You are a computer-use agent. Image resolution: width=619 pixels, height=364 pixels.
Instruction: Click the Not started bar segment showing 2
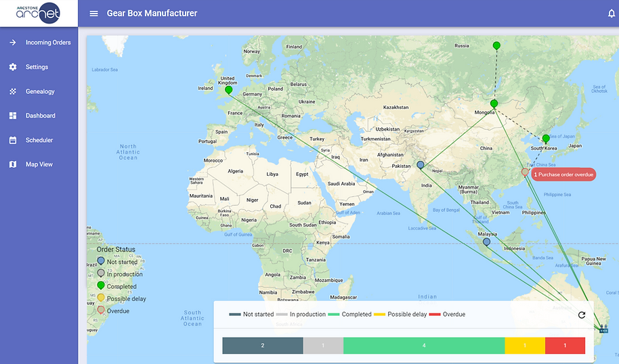(x=263, y=346)
